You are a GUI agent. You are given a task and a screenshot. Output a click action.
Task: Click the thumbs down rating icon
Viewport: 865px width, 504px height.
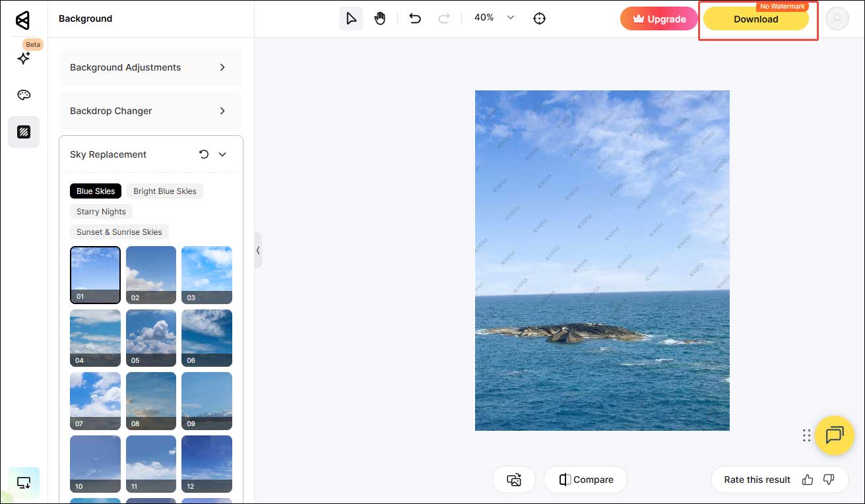pos(829,480)
